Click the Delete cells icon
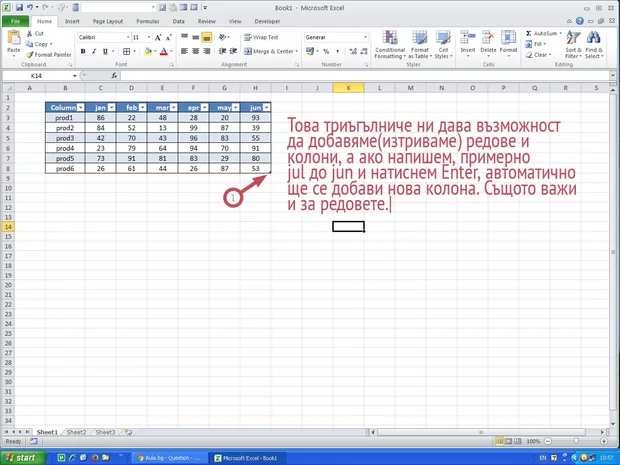The height and width of the screenshot is (465, 620). click(488, 38)
